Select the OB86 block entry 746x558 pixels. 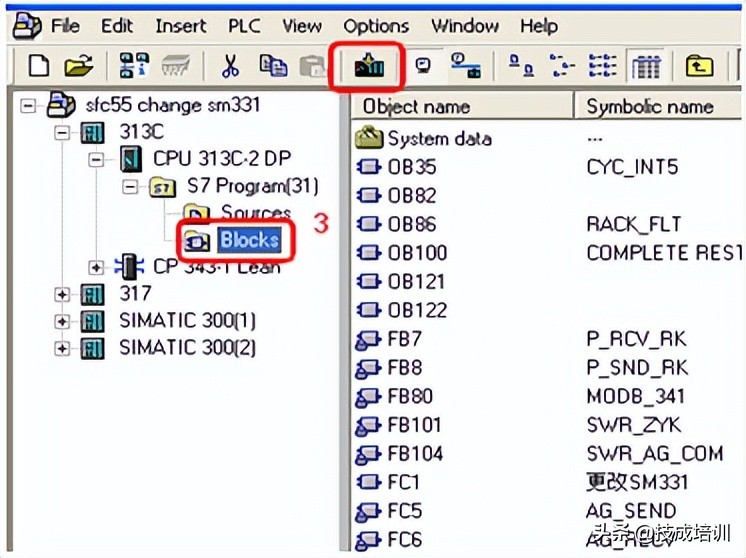pos(412,224)
